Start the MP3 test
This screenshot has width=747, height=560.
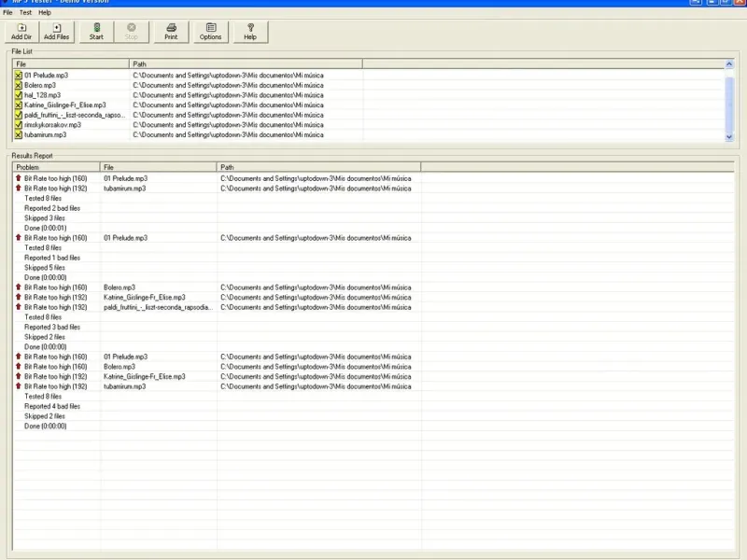point(96,32)
